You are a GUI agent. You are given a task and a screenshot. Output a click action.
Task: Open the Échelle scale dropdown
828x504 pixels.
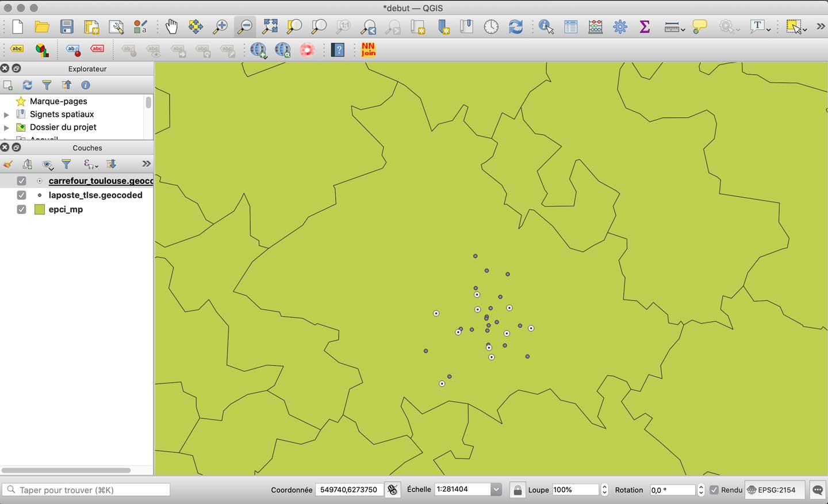[496, 490]
